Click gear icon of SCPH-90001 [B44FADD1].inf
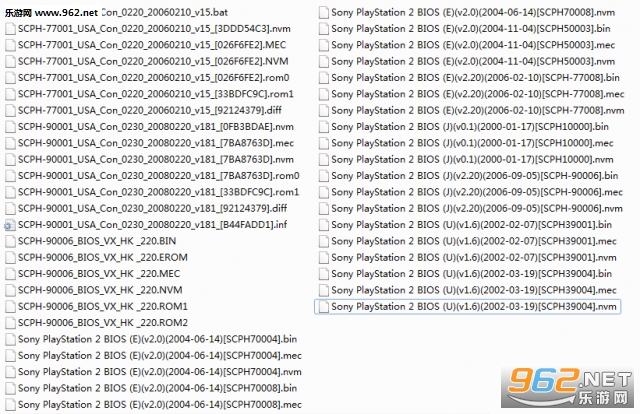 tap(10, 225)
